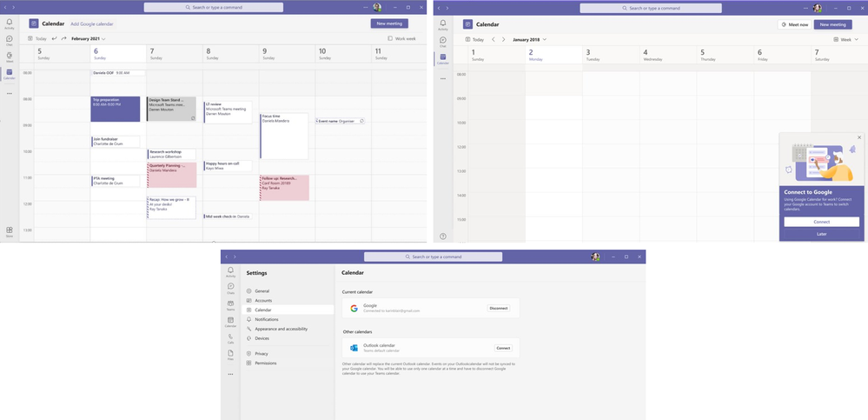Open the More apps ellipsis in February 2021 window
868x420 pixels.
click(10, 94)
